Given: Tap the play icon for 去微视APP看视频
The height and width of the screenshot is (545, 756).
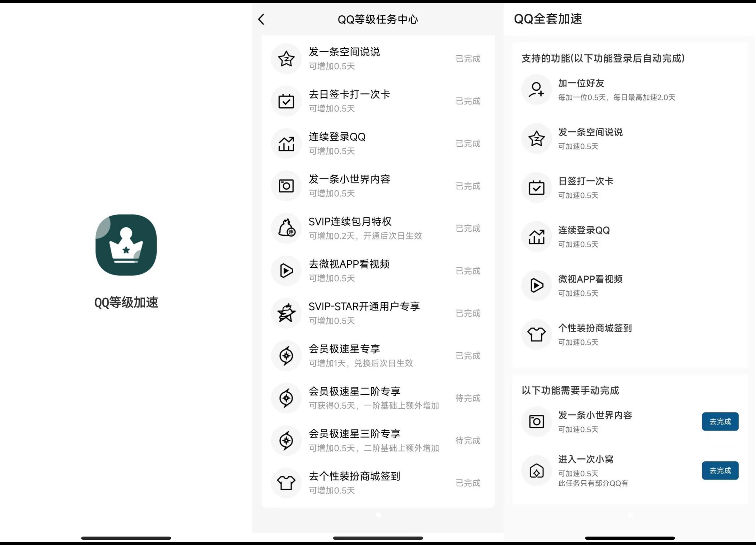Looking at the screenshot, I should pos(286,270).
